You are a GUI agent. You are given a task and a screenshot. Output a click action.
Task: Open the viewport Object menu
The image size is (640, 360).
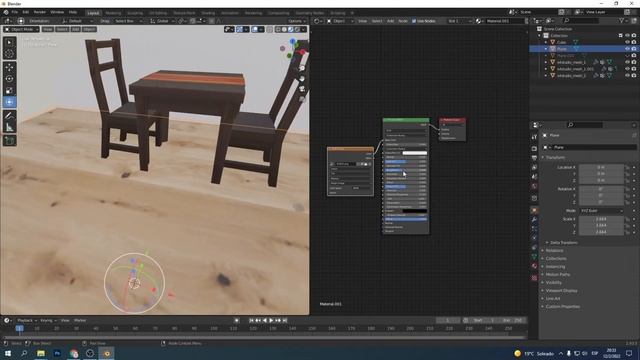[89, 29]
